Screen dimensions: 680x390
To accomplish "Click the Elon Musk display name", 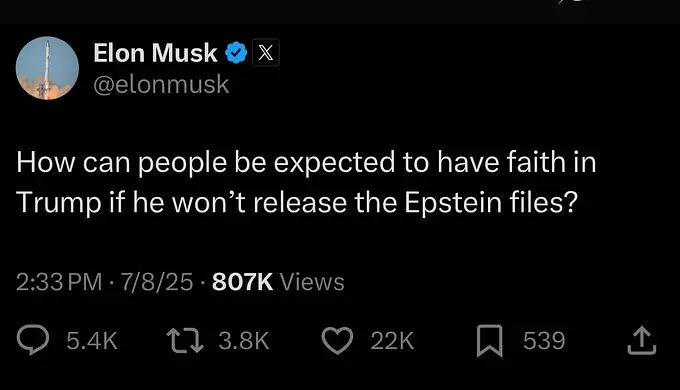I will click(x=155, y=53).
